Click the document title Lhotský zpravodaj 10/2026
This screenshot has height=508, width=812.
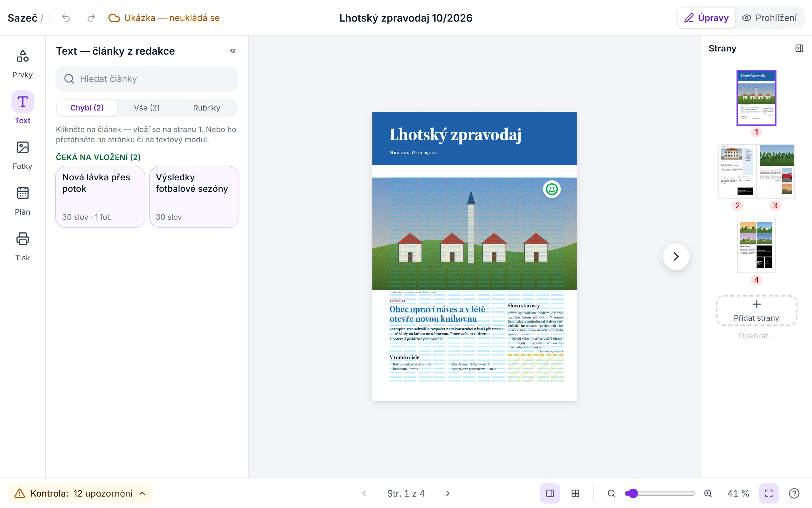(406, 18)
